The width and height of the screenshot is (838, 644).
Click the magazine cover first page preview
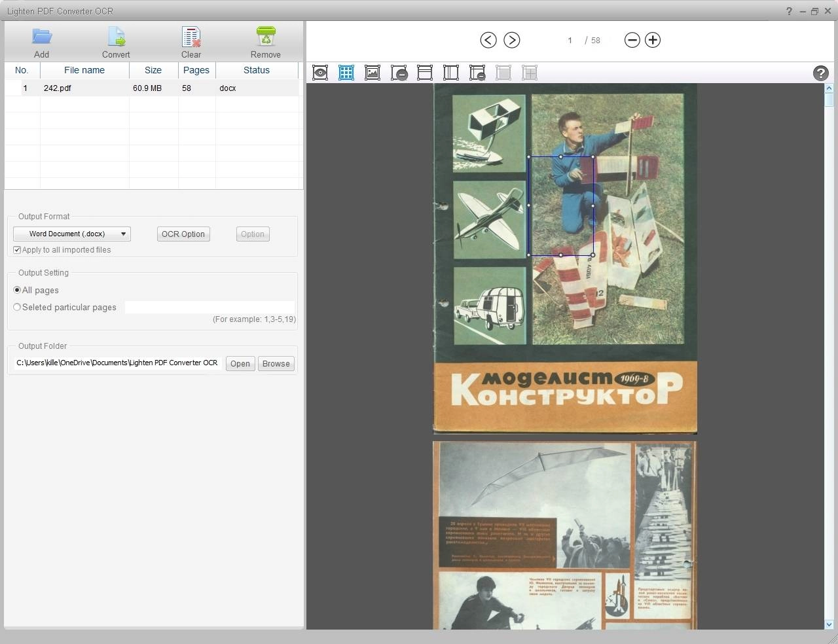(x=565, y=258)
